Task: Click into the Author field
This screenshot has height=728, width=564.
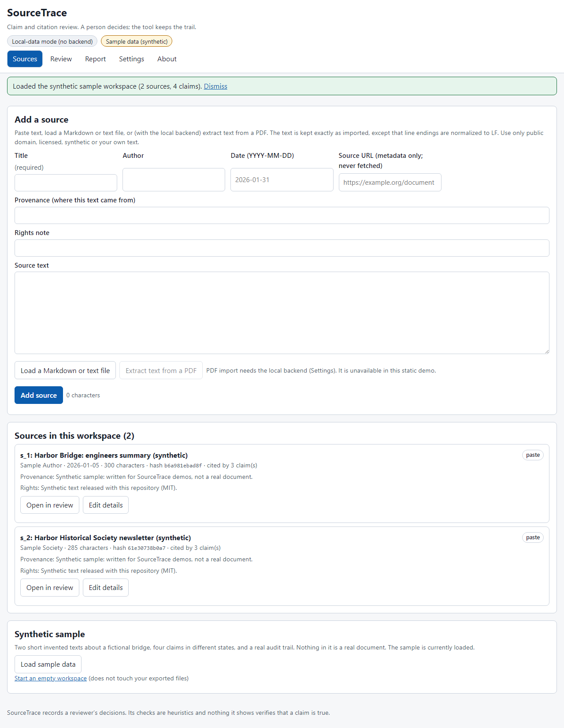Action: pos(174,179)
